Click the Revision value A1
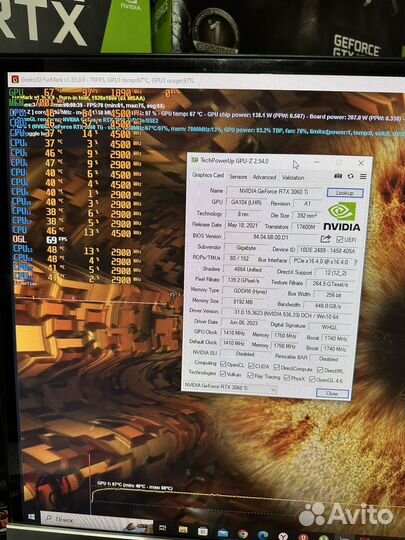405x540 pixels. (x=307, y=204)
